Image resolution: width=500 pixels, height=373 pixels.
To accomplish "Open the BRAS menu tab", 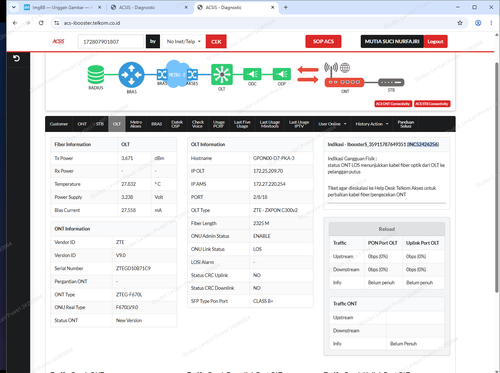I will tap(157, 124).
